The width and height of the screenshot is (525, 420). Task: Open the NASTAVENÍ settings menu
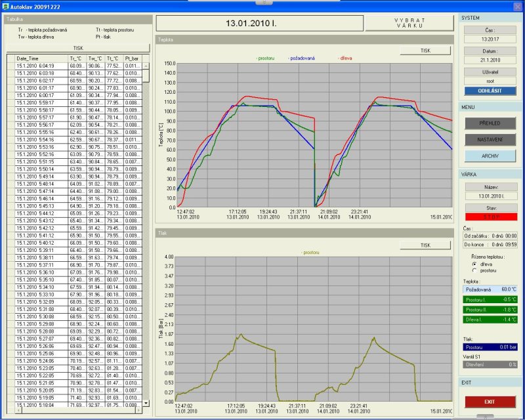coord(490,139)
